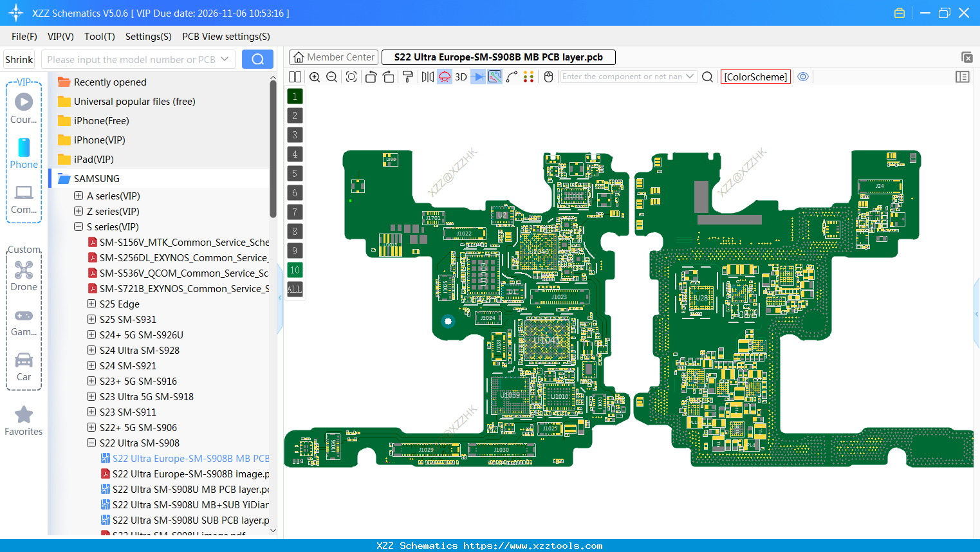Toggle the eye visibility icon beside ColorScheme
The image size is (980, 552).
tap(803, 77)
